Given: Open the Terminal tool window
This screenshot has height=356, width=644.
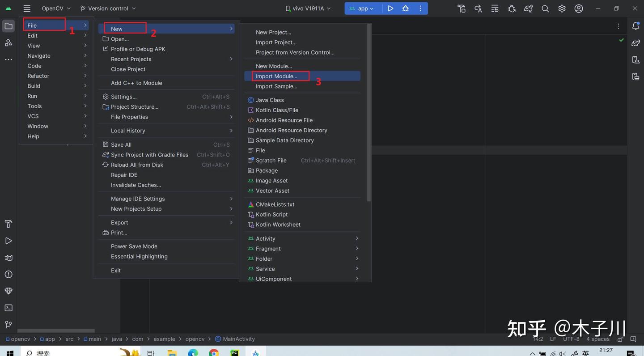Looking at the screenshot, I should pyautogui.click(x=8, y=308).
